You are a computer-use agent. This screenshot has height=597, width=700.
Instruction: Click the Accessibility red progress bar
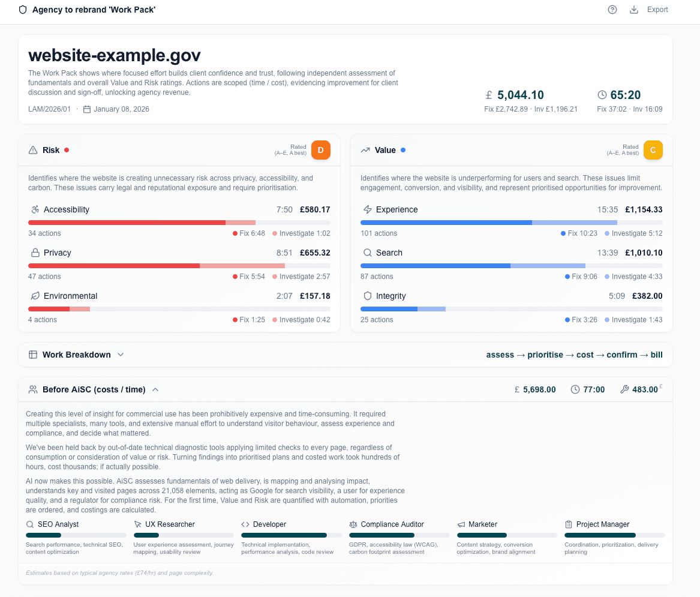coord(127,222)
